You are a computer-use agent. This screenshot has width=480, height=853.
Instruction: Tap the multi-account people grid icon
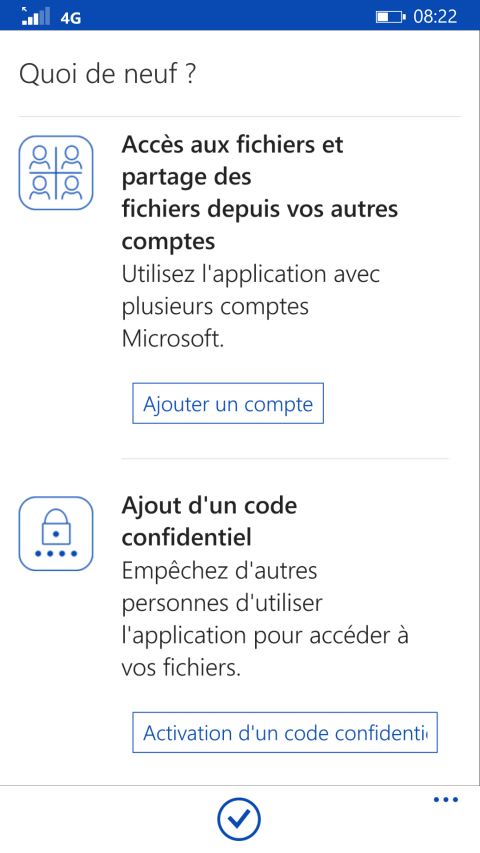pyautogui.click(x=56, y=173)
